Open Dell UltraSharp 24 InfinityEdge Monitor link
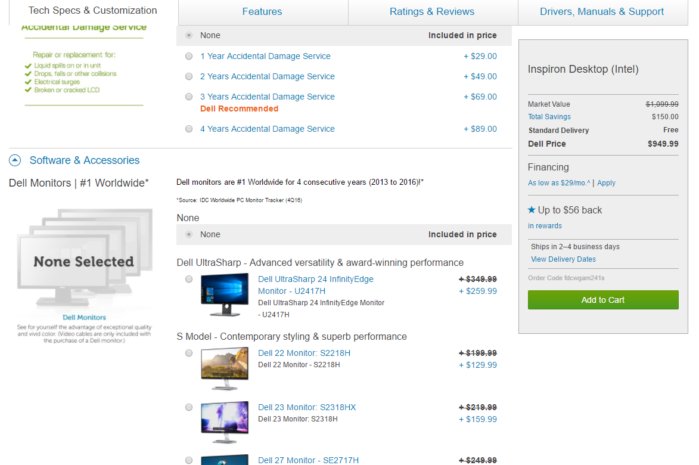 pos(316,285)
